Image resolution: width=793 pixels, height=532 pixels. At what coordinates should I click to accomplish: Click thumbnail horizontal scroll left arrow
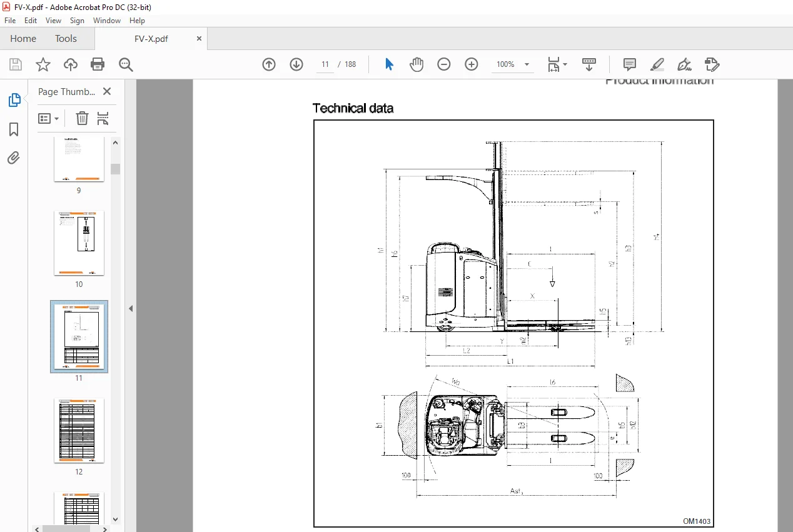tap(37, 529)
